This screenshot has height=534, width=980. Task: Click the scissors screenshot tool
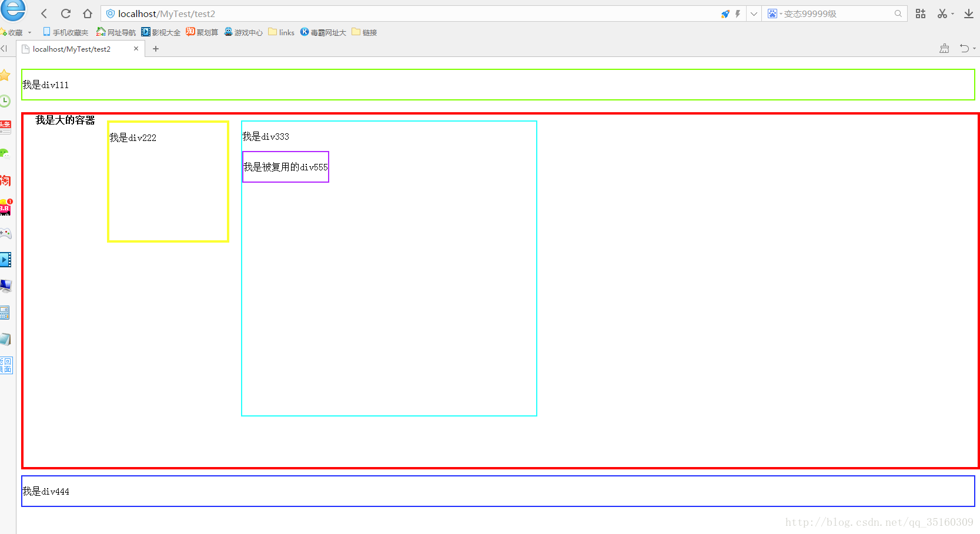[x=942, y=14]
